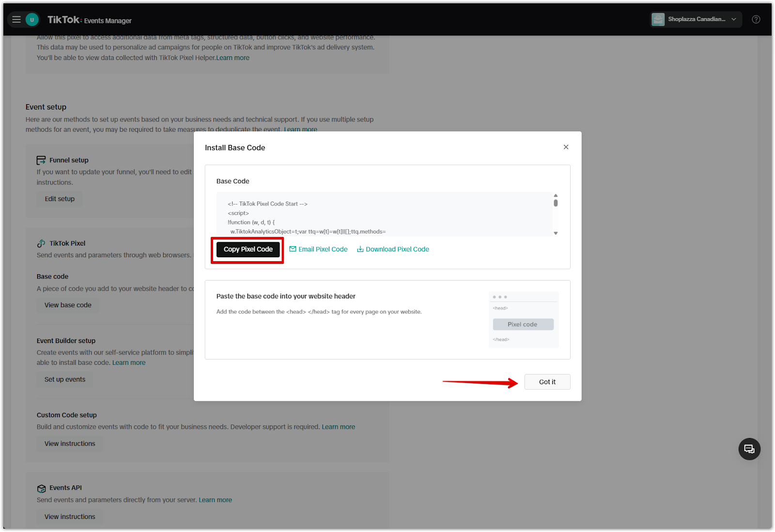Click the Events API cube icon
The width and height of the screenshot is (775, 532).
coord(41,488)
